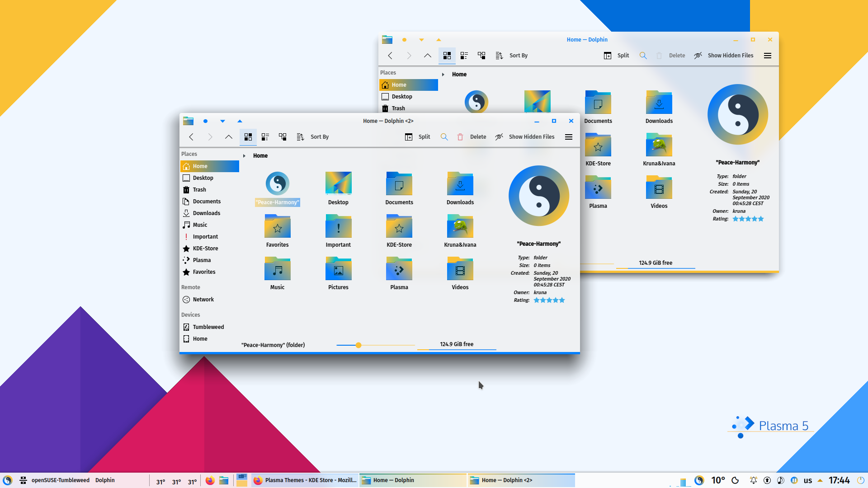Open KDE-Store place in sidebar
This screenshot has height=488, width=868.
point(210,249)
